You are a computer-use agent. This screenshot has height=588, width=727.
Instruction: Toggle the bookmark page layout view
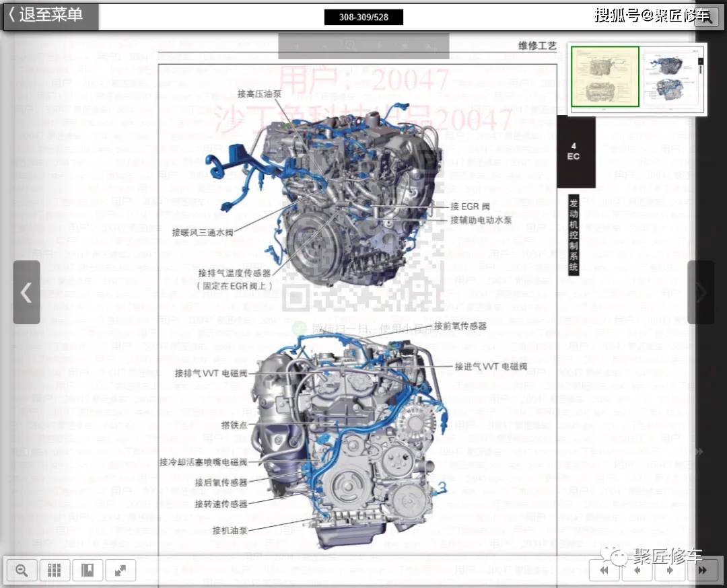[88, 570]
